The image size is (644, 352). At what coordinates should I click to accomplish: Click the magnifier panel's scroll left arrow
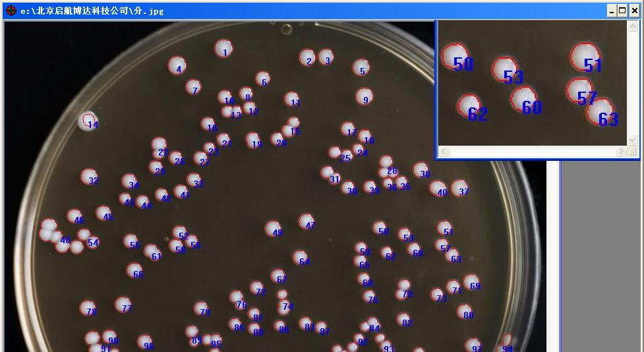(x=443, y=152)
